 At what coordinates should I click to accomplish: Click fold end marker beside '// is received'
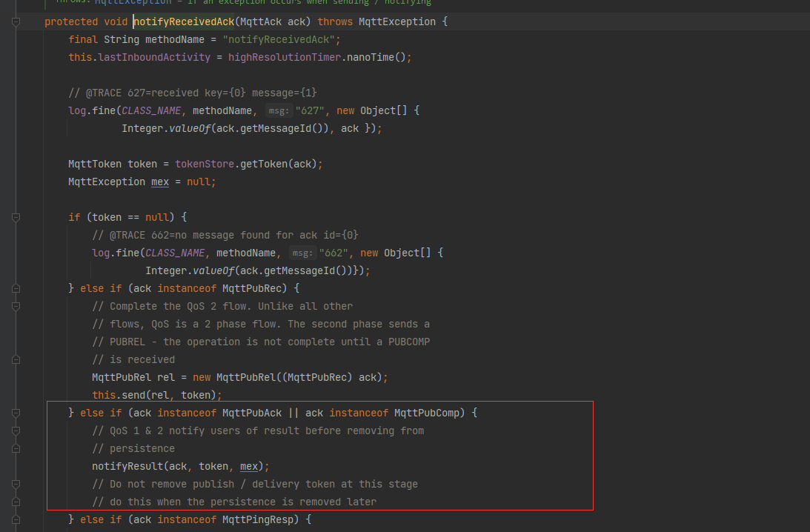pyautogui.click(x=16, y=359)
